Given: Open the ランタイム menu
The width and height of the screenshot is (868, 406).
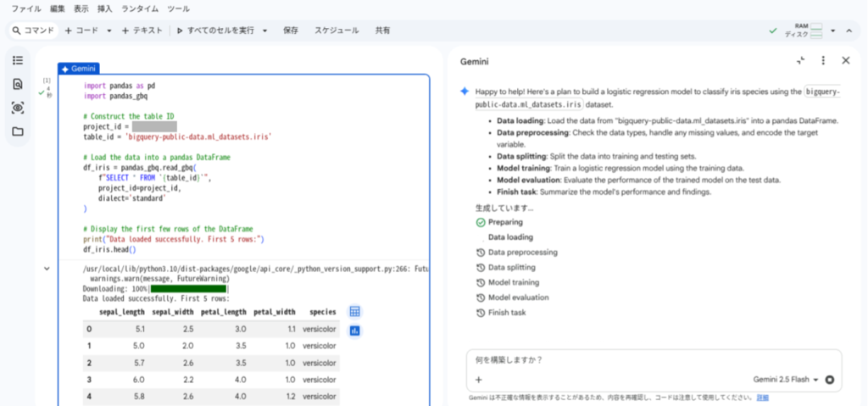Looking at the screenshot, I should 140,8.
